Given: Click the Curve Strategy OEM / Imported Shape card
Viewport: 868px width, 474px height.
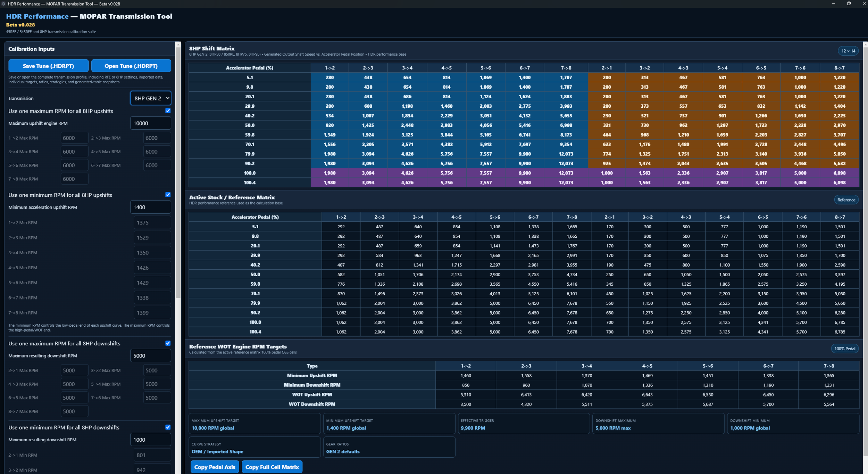Looking at the screenshot, I should [254, 447].
